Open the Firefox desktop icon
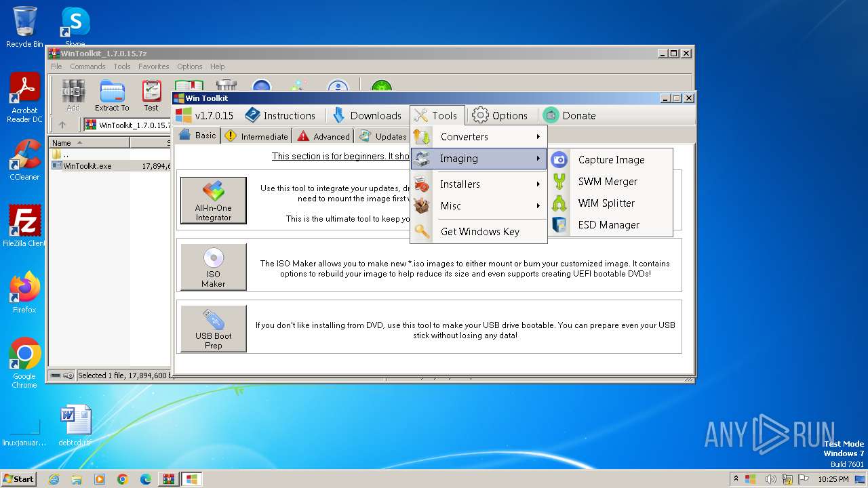Screen dimensions: 868x488 [x=24, y=293]
